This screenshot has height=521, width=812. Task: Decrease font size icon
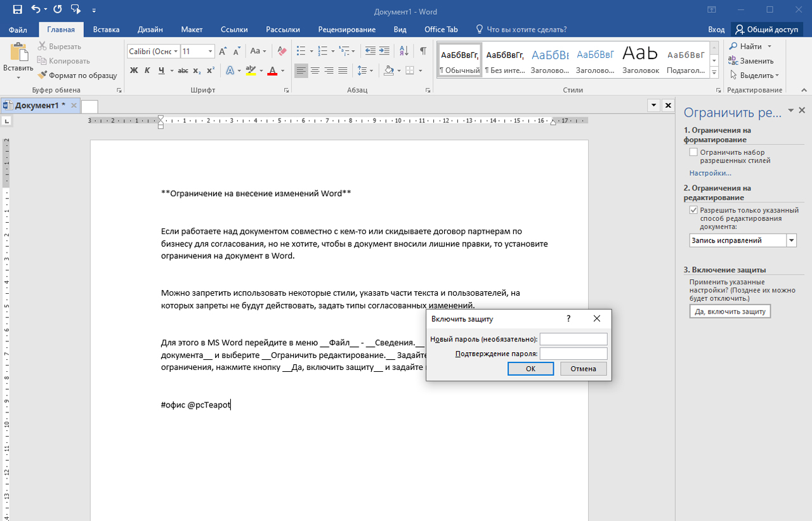point(236,51)
